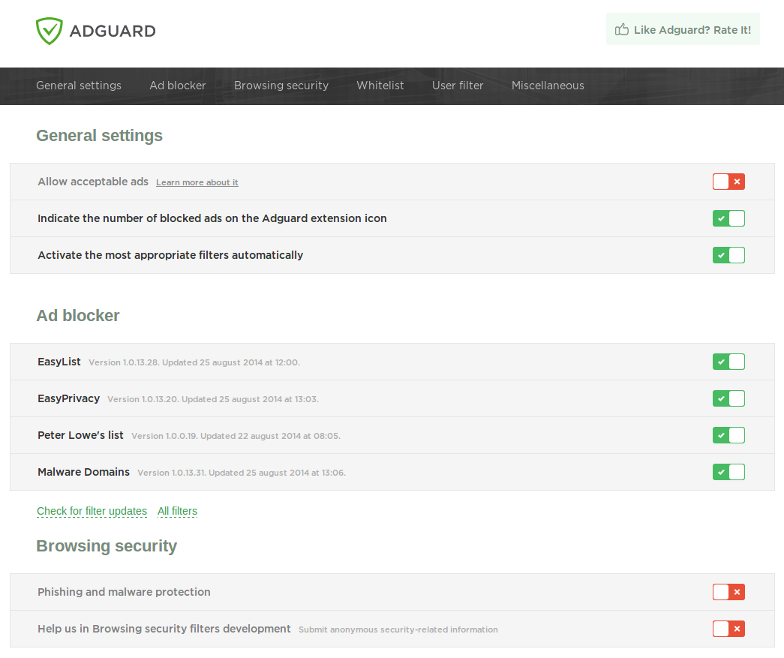Switch to the Ad blocker tab

(178, 86)
